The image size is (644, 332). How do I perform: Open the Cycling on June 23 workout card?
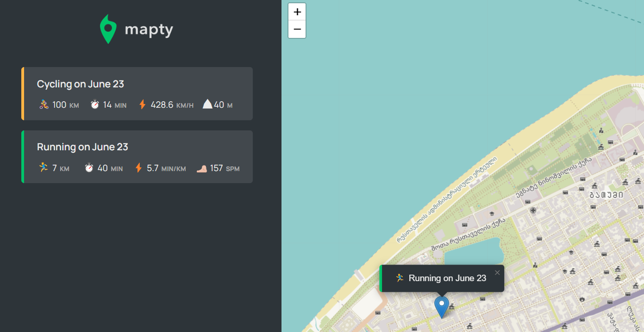tap(137, 93)
